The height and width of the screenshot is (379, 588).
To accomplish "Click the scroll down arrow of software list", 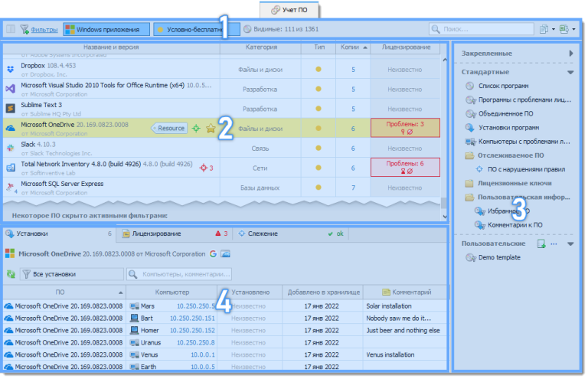I will click(x=445, y=217).
